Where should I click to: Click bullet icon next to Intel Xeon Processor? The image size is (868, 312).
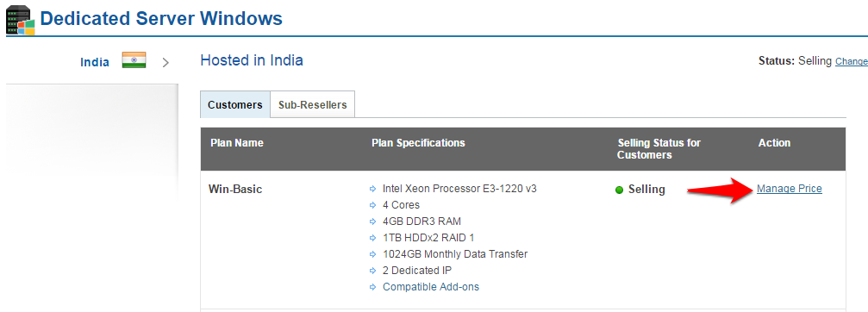[x=372, y=189]
